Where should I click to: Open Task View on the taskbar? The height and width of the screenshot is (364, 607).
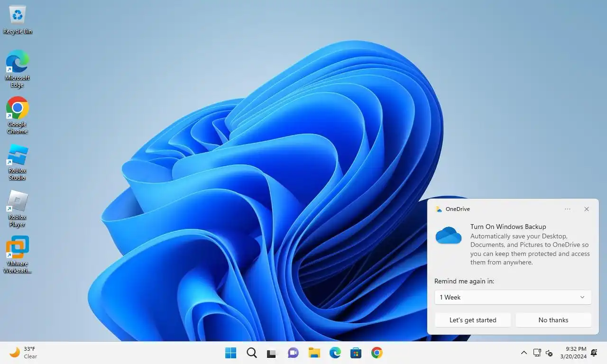(271, 353)
